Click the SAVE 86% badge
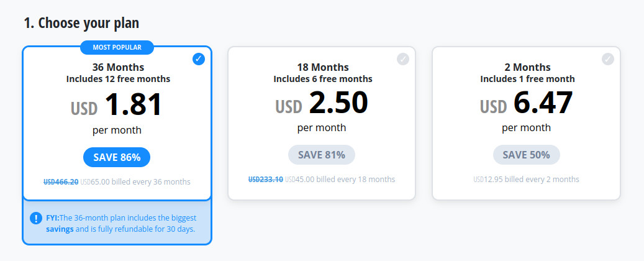This screenshot has height=261, width=644. click(117, 157)
